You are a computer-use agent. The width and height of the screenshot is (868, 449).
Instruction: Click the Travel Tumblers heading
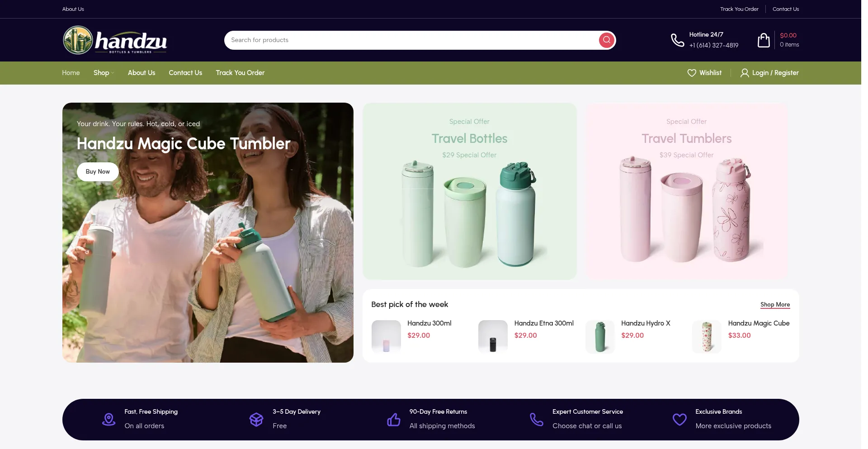[x=686, y=138]
